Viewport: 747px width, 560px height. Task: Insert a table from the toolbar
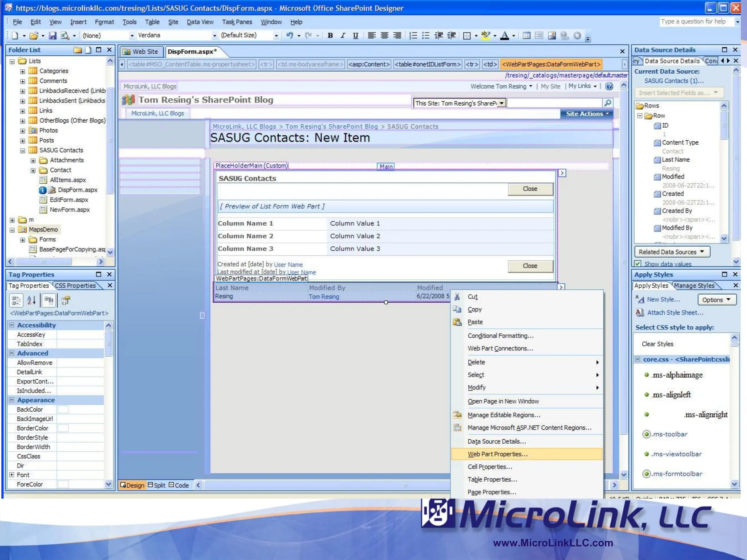click(526, 35)
